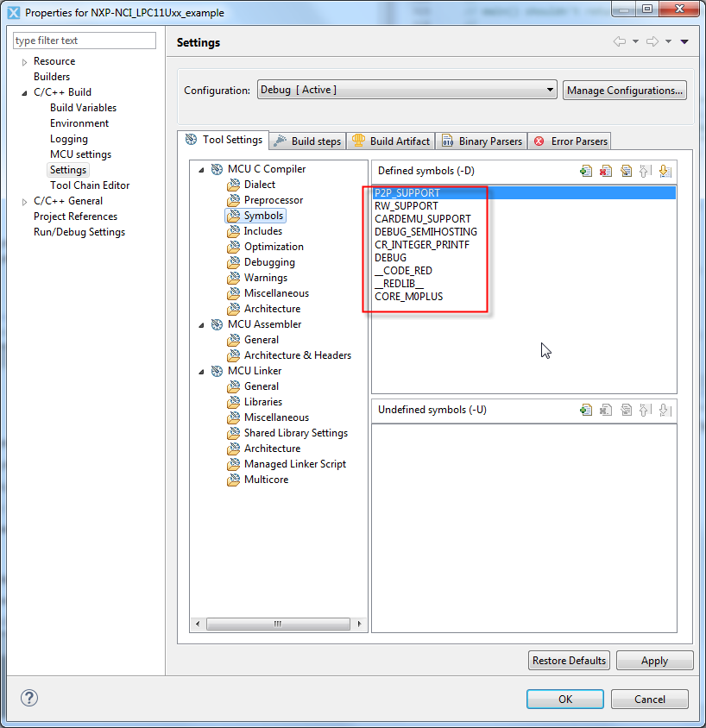Image resolution: width=706 pixels, height=728 pixels.
Task: Switch to the Tool Settings tab
Action: 224,140
